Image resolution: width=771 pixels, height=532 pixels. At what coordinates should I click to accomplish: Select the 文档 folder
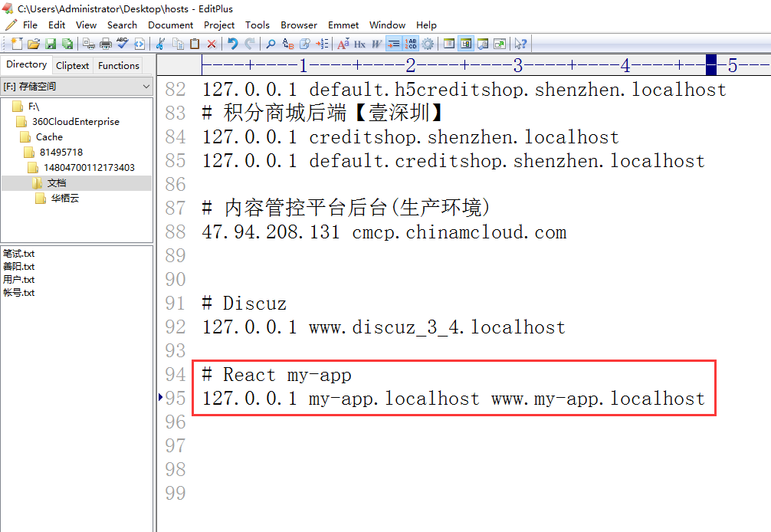pyautogui.click(x=57, y=183)
